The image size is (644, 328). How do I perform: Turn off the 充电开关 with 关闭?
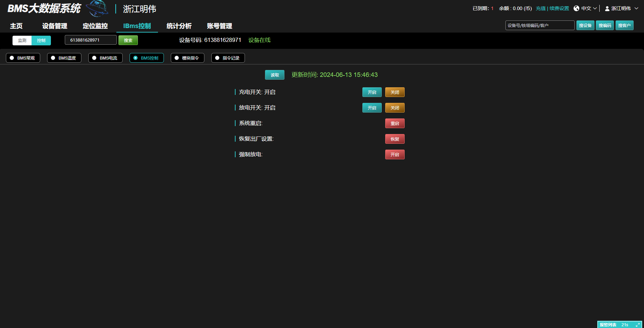point(395,92)
